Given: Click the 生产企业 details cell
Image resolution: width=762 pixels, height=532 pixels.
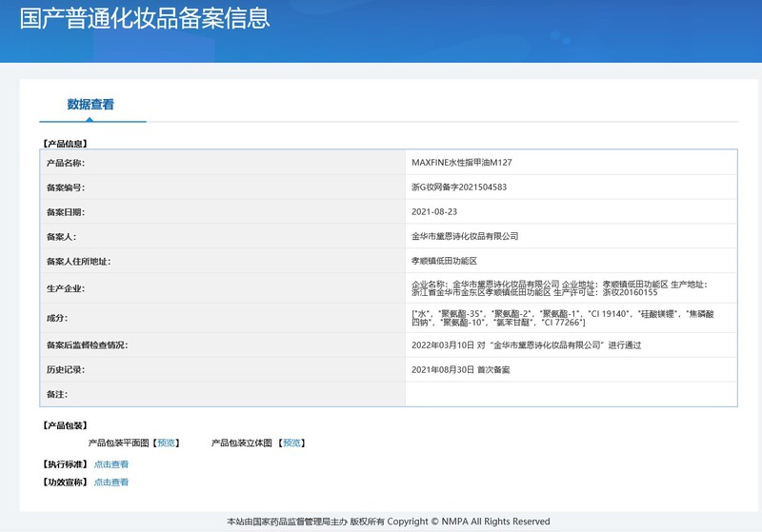Looking at the screenshot, I should 571,288.
